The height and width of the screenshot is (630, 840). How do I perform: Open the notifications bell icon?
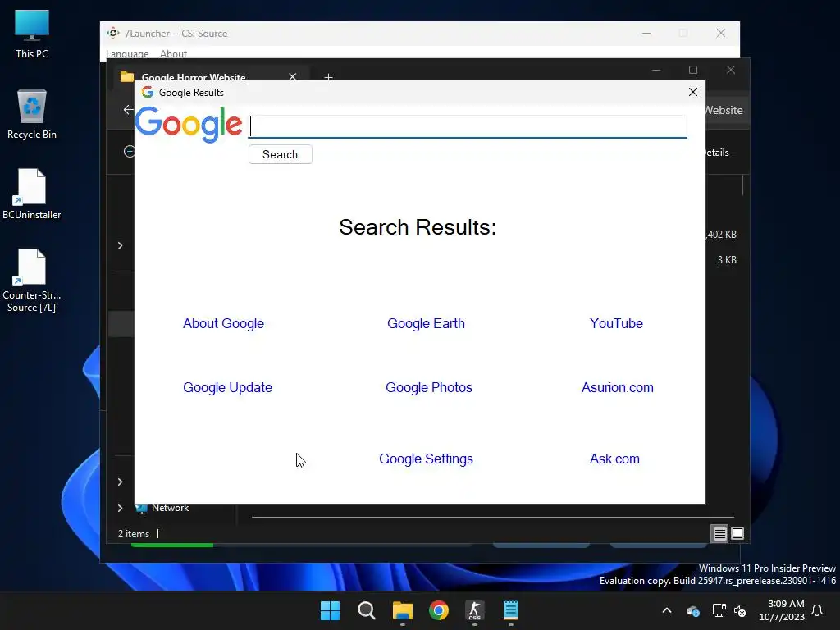(818, 610)
